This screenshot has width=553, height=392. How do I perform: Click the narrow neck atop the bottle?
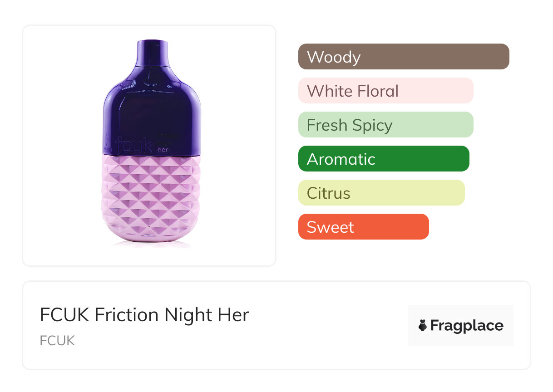pos(153,53)
